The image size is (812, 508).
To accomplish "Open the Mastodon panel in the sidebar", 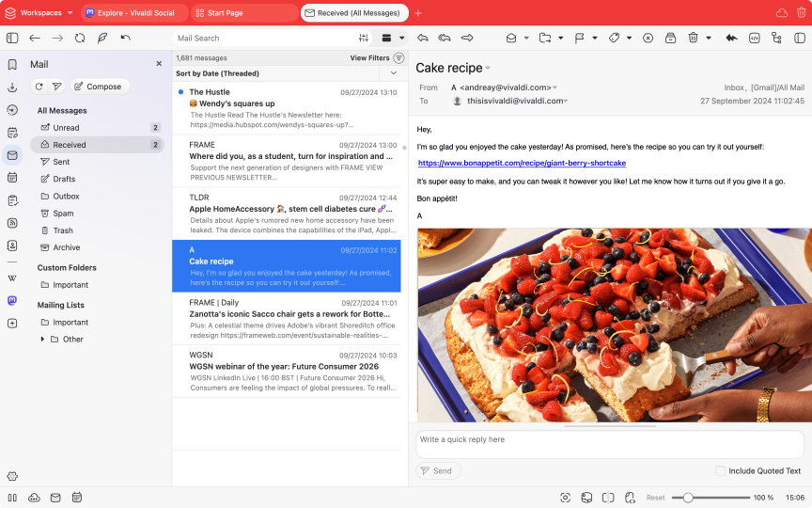I will [x=12, y=301].
